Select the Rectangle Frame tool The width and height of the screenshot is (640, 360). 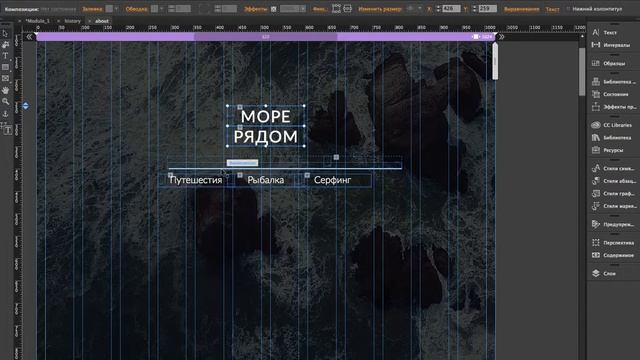click(5, 78)
